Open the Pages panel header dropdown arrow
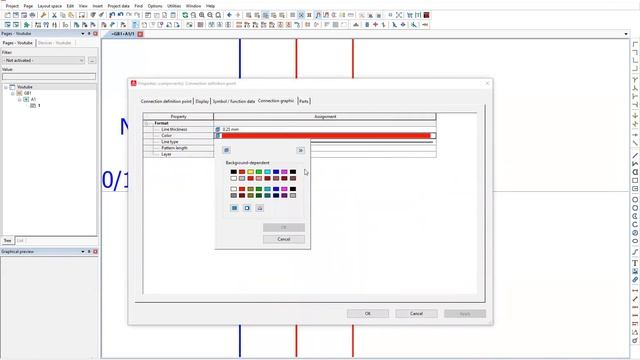Viewport: 640px width, 360px height. click(83, 33)
